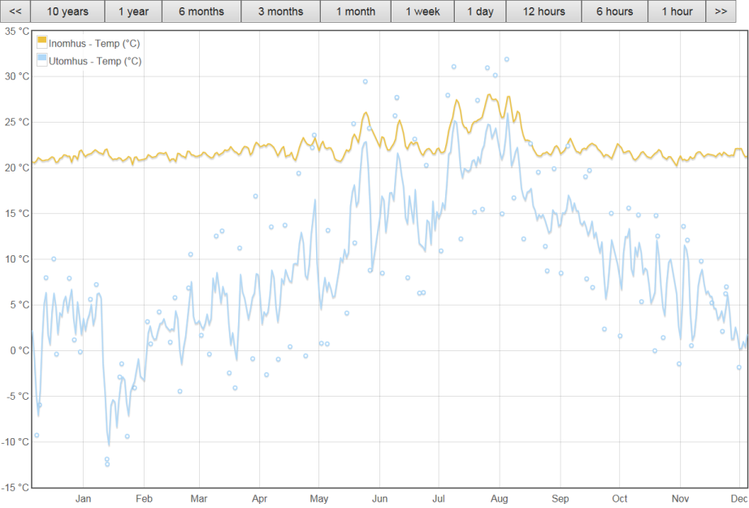
Task: Switch to the 6 months view
Action: pos(202,12)
